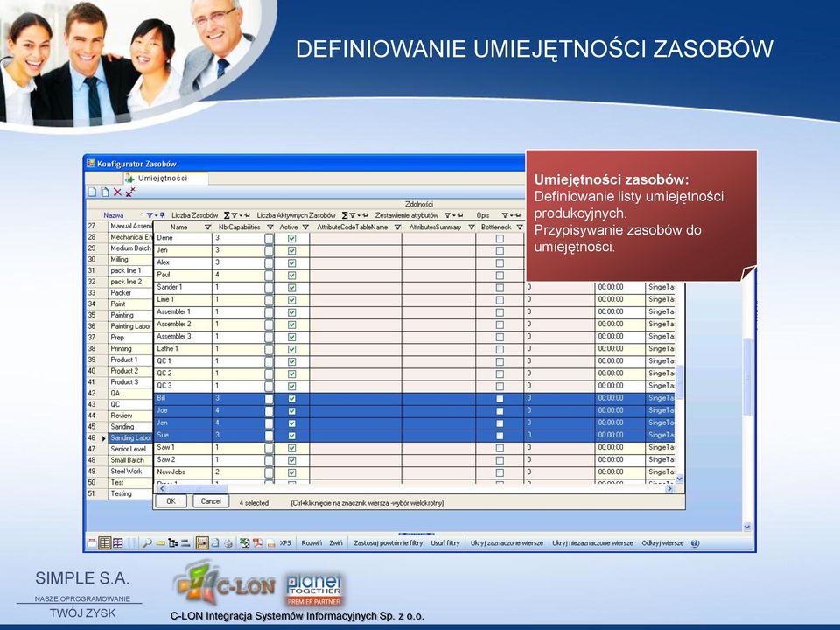840x630 pixels.
Task: Pin the Opis column using pin icon
Action: (517, 215)
